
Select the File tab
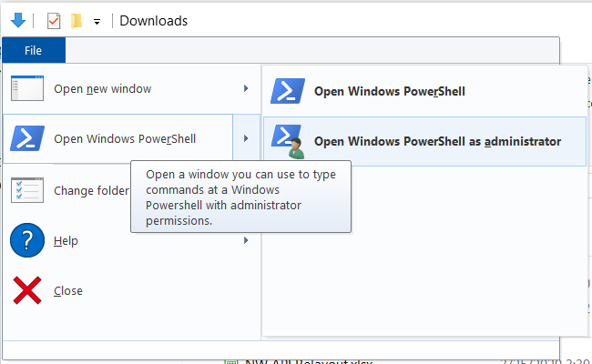tap(34, 50)
